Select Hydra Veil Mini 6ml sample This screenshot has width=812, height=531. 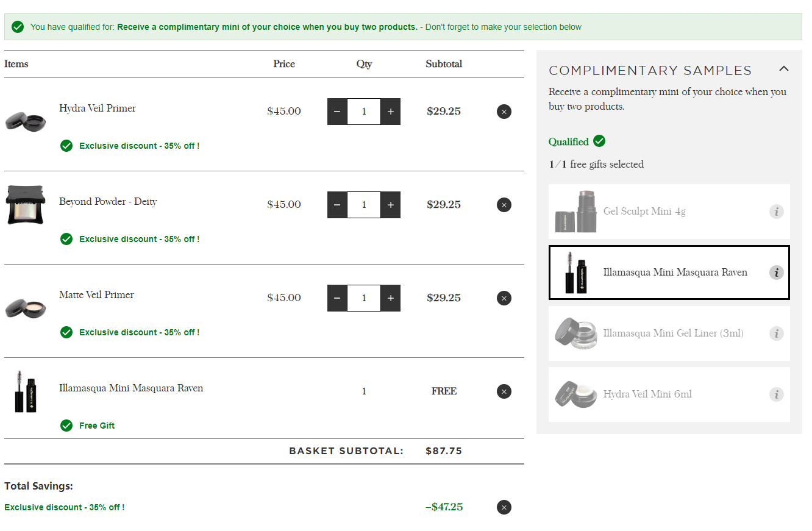tap(669, 394)
